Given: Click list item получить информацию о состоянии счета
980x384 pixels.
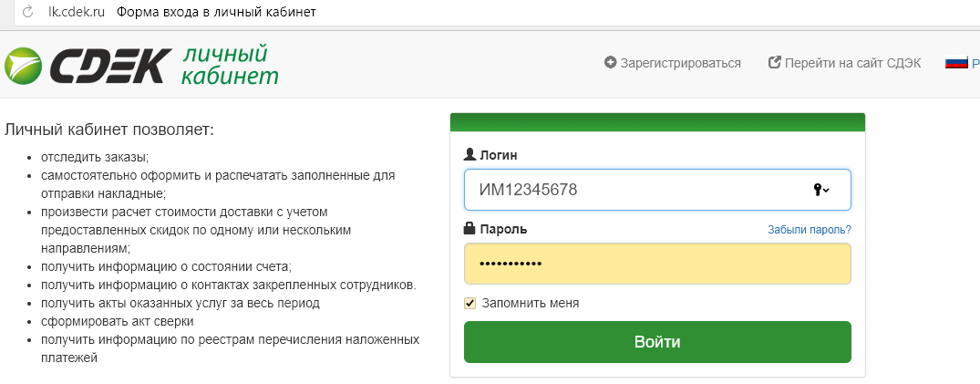Looking at the screenshot, I should [x=166, y=266].
